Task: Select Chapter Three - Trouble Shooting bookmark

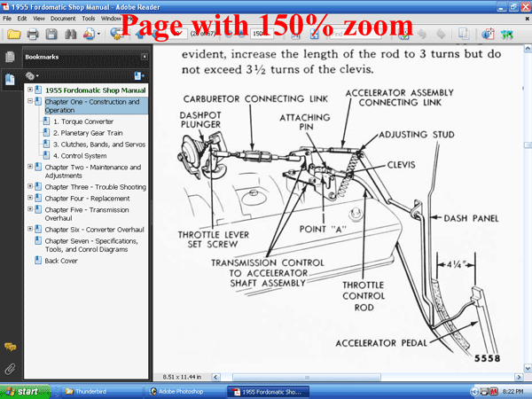Action: coord(96,187)
